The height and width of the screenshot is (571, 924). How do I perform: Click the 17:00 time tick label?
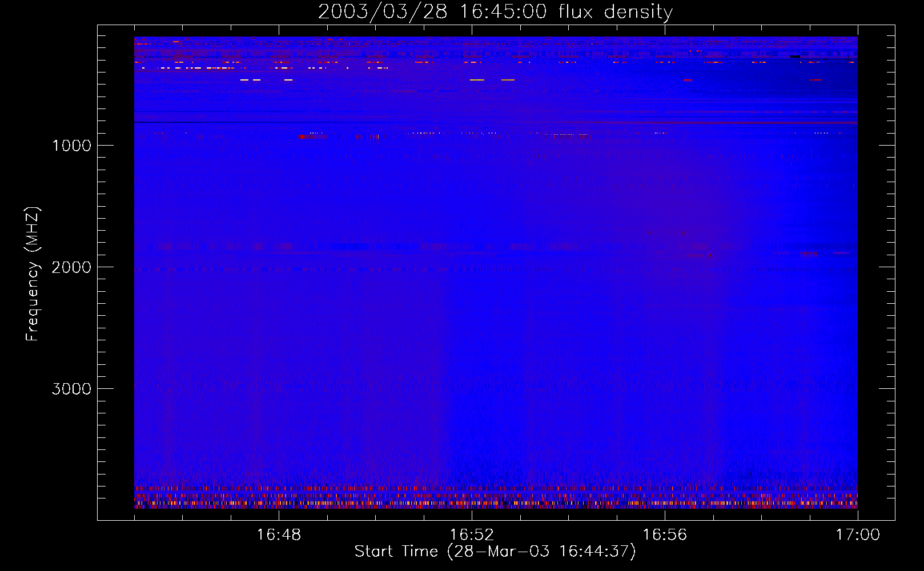click(x=858, y=534)
